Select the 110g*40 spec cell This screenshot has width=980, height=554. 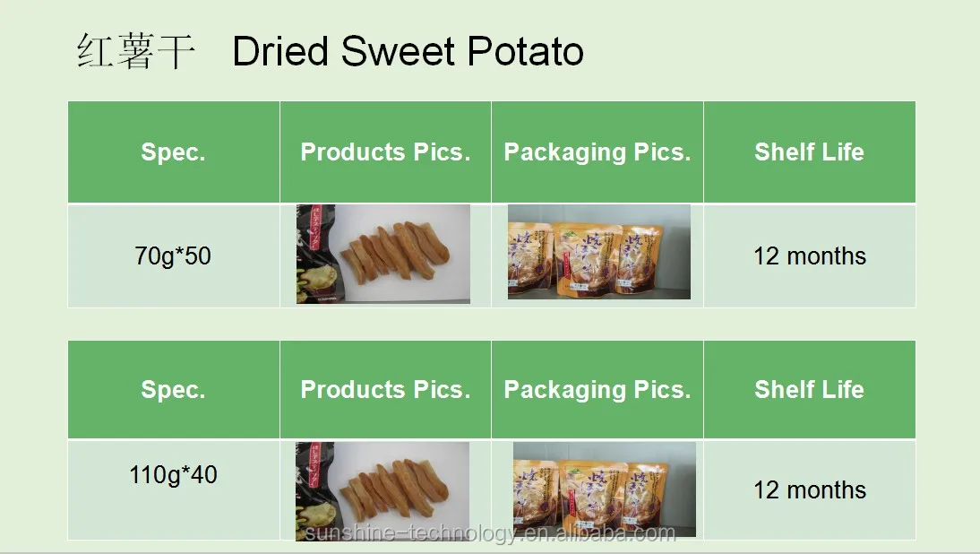[x=173, y=489]
